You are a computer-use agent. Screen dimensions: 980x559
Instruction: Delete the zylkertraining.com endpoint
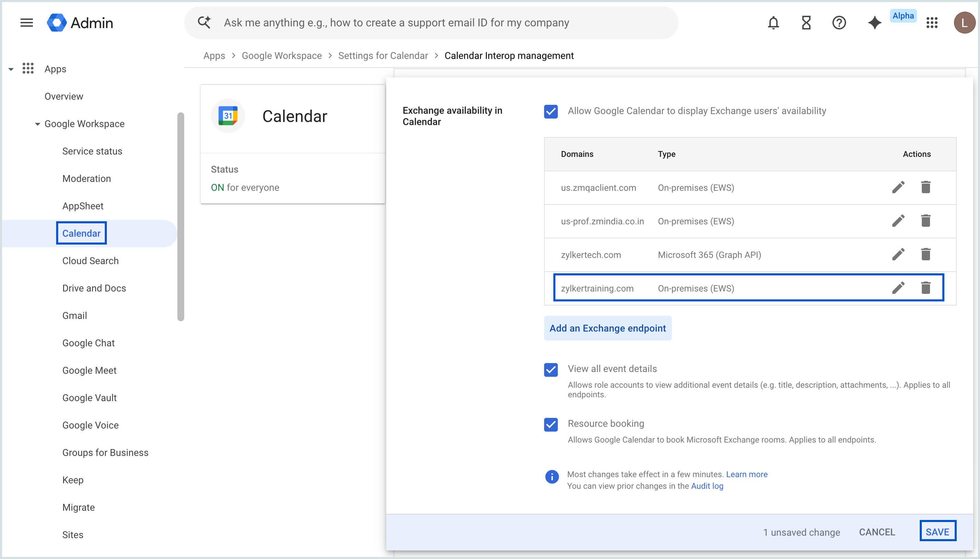(x=926, y=288)
